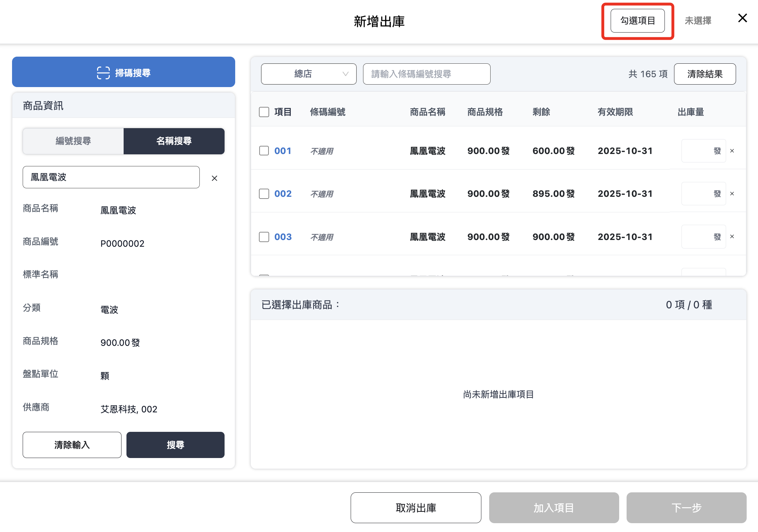Check the box for item 001
Viewport: 758px width, 532px height.
click(264, 151)
